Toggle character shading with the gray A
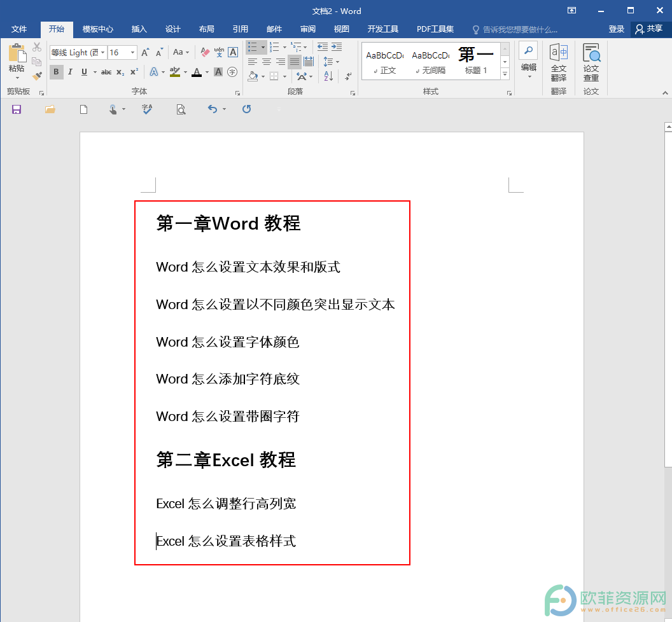The width and height of the screenshot is (672, 622). click(x=218, y=72)
